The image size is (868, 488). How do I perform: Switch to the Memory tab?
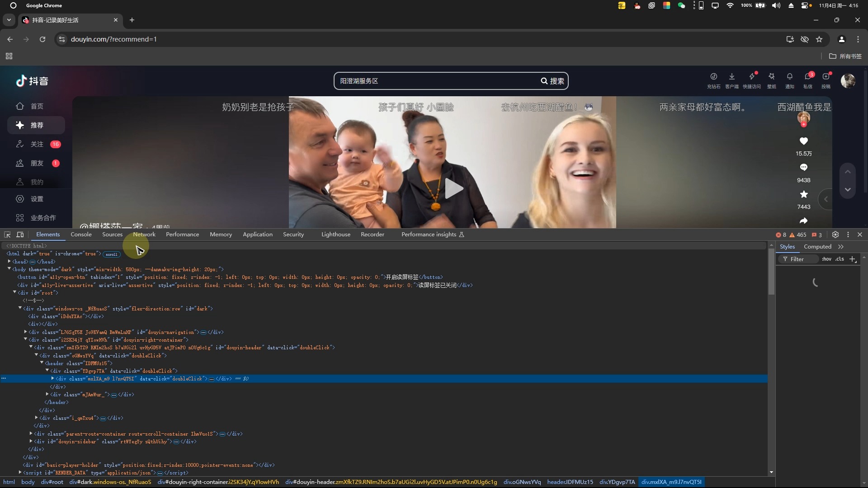pyautogui.click(x=221, y=235)
